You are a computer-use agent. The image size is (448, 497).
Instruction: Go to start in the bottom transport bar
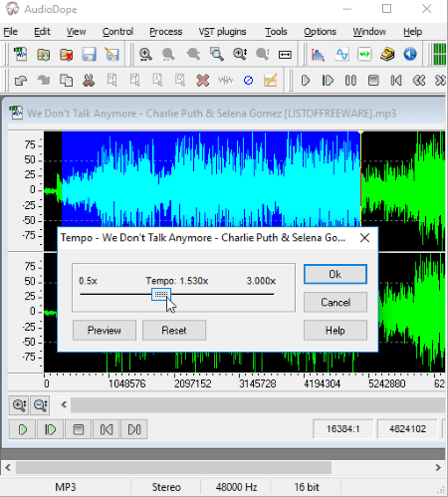click(x=107, y=429)
